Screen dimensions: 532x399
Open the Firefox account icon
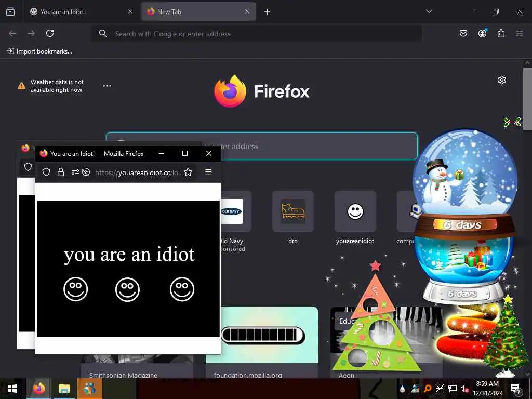[482, 33]
